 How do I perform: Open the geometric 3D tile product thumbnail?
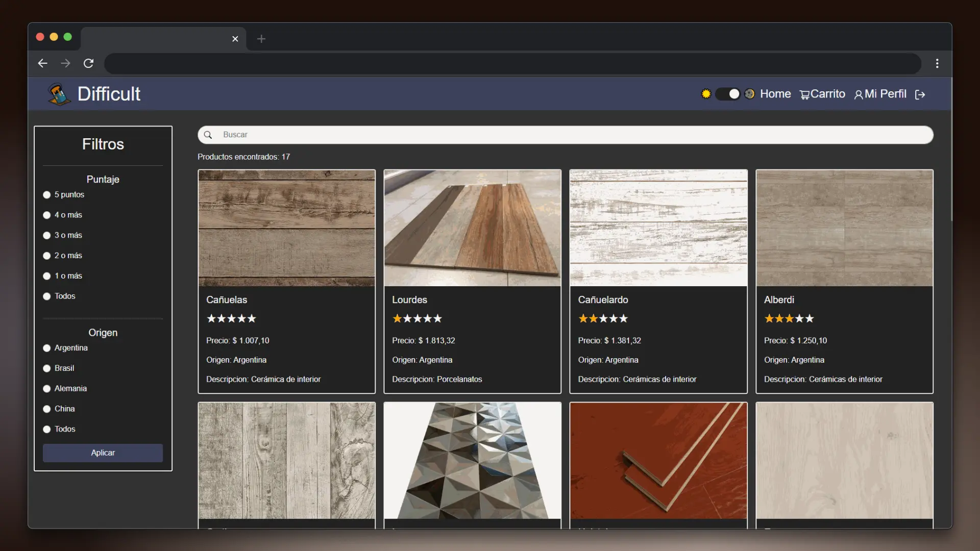tap(472, 461)
